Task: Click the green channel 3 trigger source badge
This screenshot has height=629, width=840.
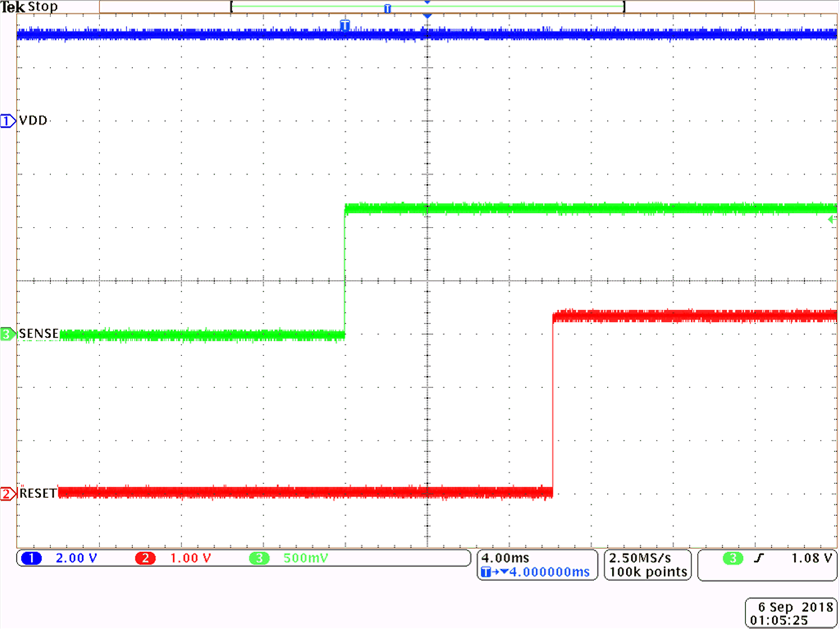Action: click(x=732, y=558)
